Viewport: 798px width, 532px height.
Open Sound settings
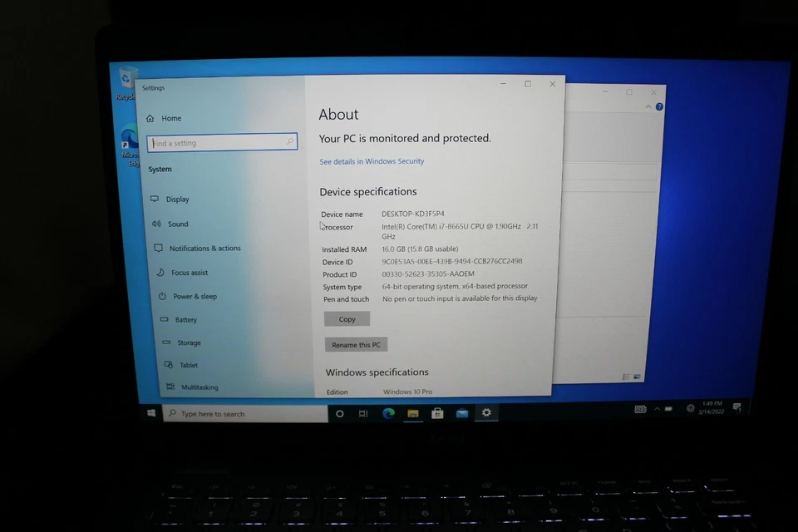coord(170,224)
